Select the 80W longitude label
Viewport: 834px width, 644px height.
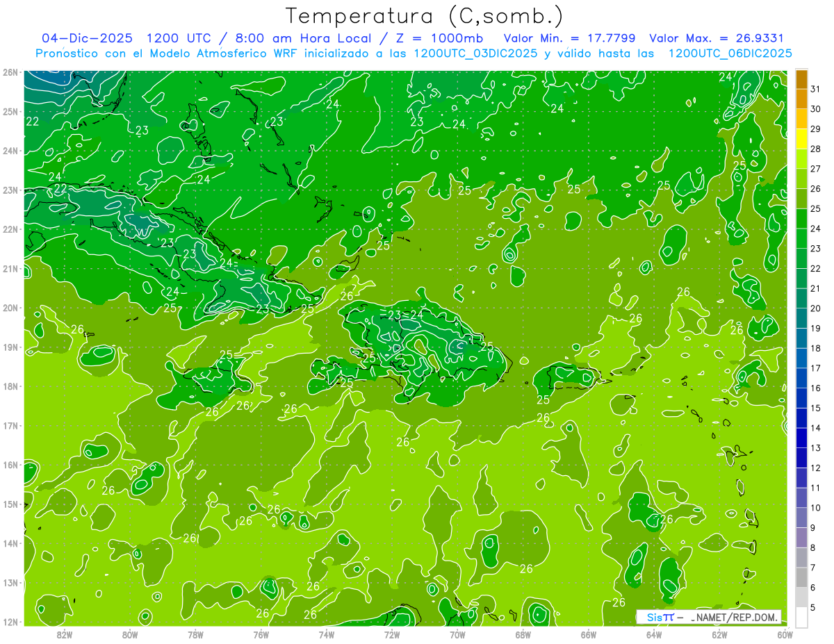coord(130,634)
